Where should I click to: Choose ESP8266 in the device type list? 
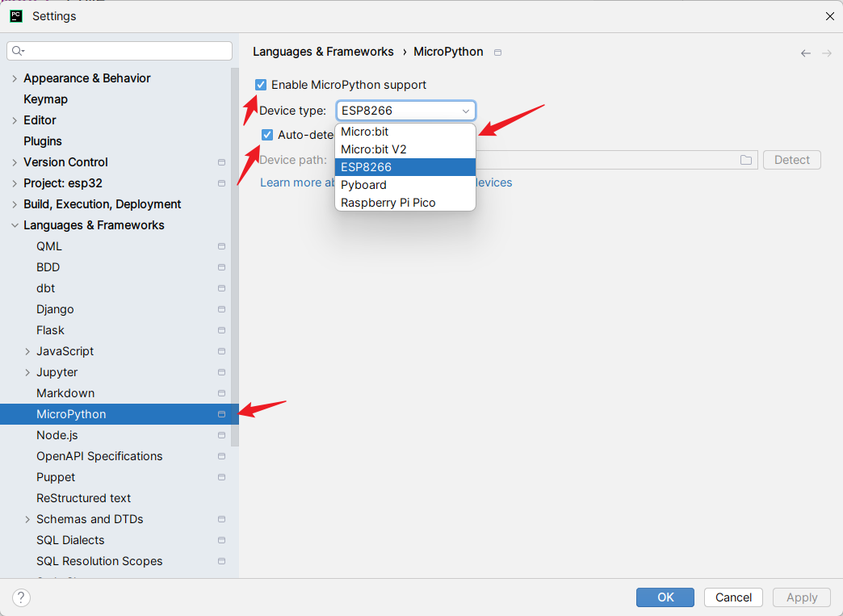[x=405, y=167]
